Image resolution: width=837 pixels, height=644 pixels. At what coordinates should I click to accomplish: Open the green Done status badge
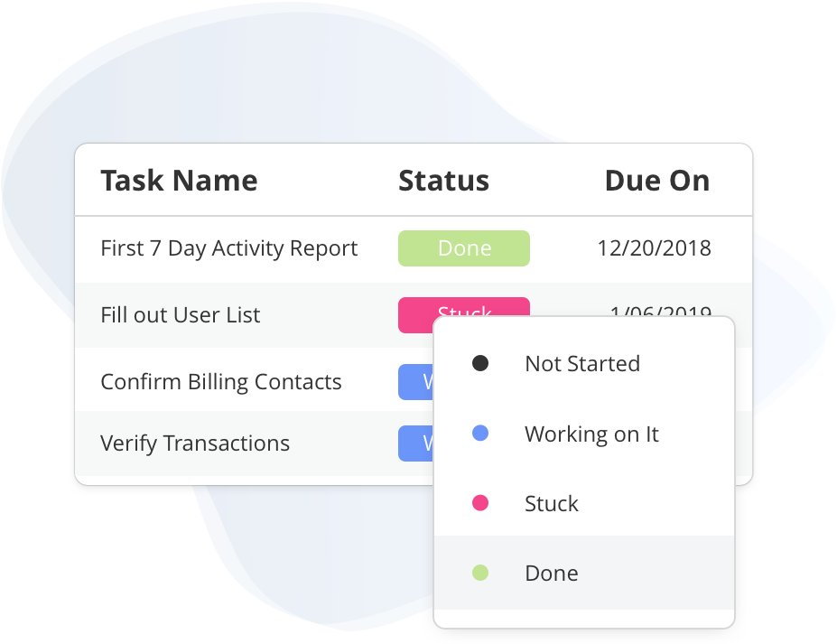[464, 248]
